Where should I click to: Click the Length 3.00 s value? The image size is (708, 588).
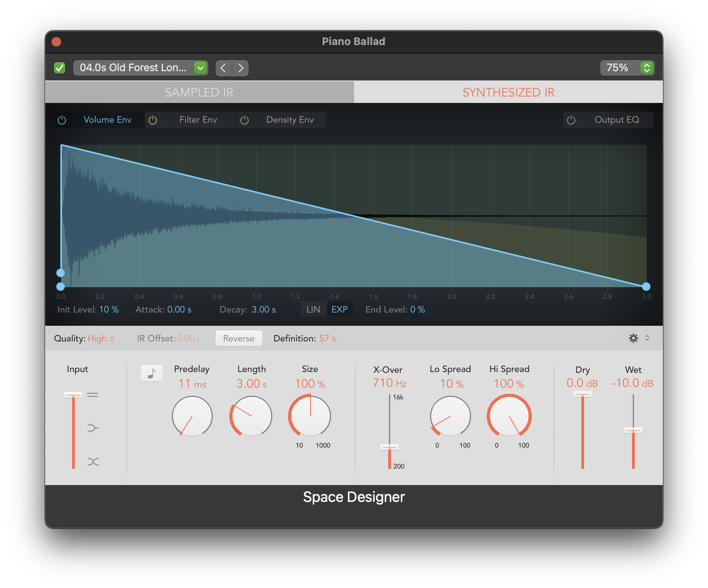click(252, 384)
